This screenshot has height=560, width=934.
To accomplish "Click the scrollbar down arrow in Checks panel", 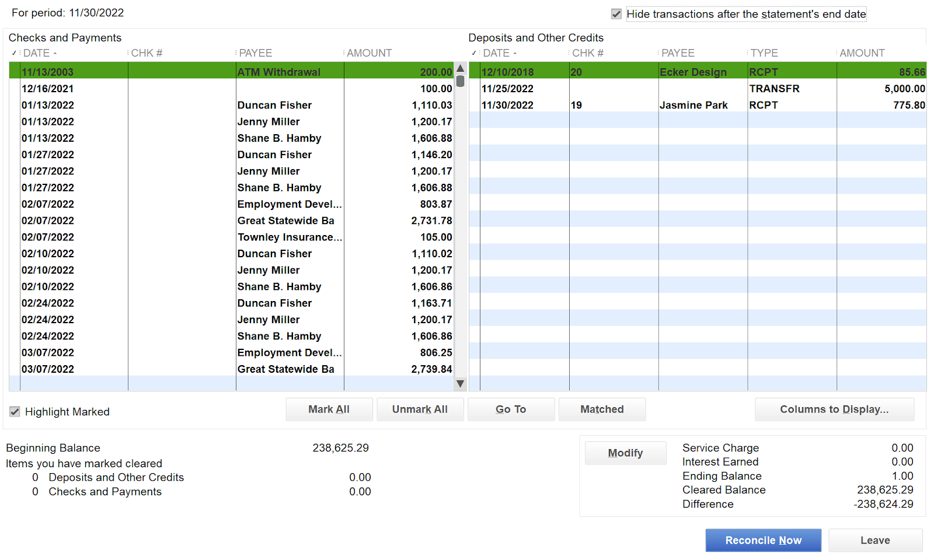I will click(x=460, y=384).
